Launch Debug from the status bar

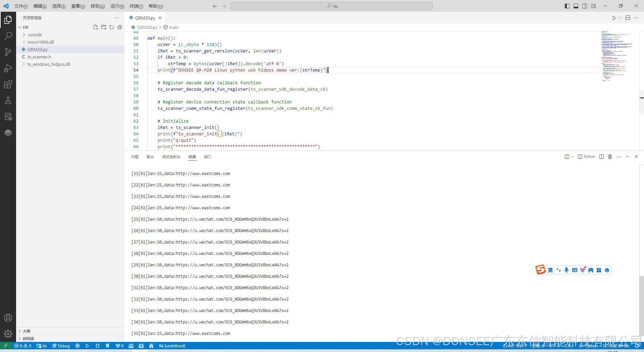point(61,346)
